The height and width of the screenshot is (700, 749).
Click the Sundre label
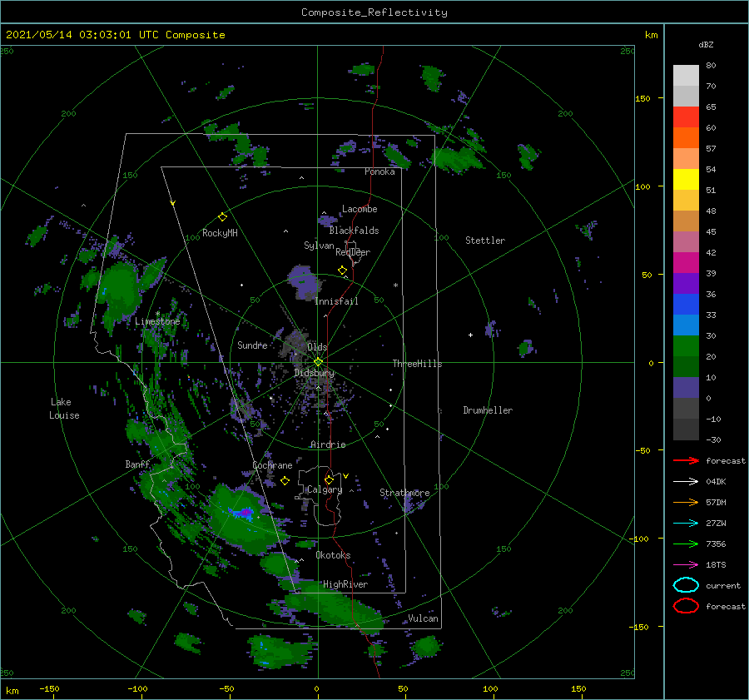252,345
